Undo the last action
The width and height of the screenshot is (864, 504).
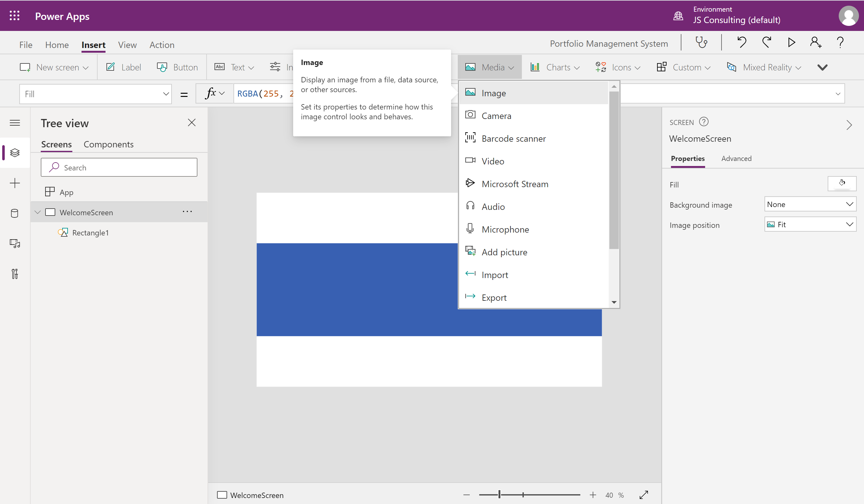742,42
